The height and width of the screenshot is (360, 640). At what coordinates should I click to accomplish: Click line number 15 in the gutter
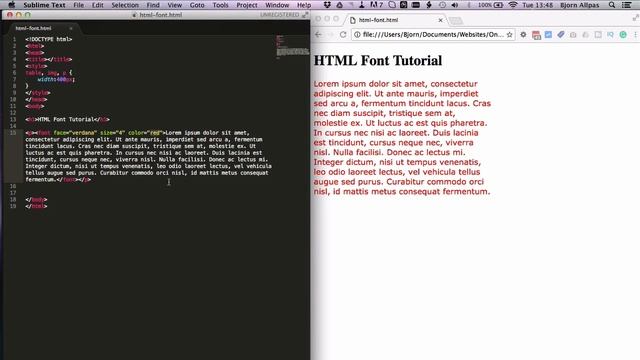tap(13, 133)
